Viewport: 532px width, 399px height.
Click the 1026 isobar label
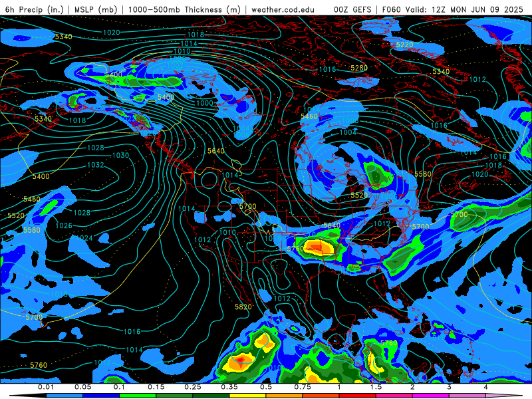(64, 225)
